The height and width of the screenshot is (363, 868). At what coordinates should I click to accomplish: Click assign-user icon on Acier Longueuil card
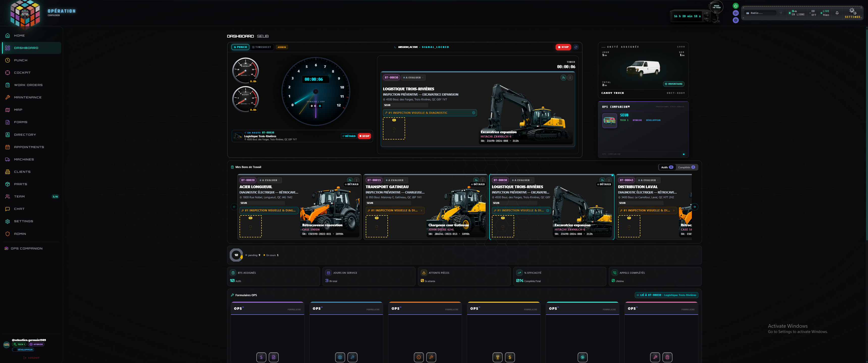350,180
